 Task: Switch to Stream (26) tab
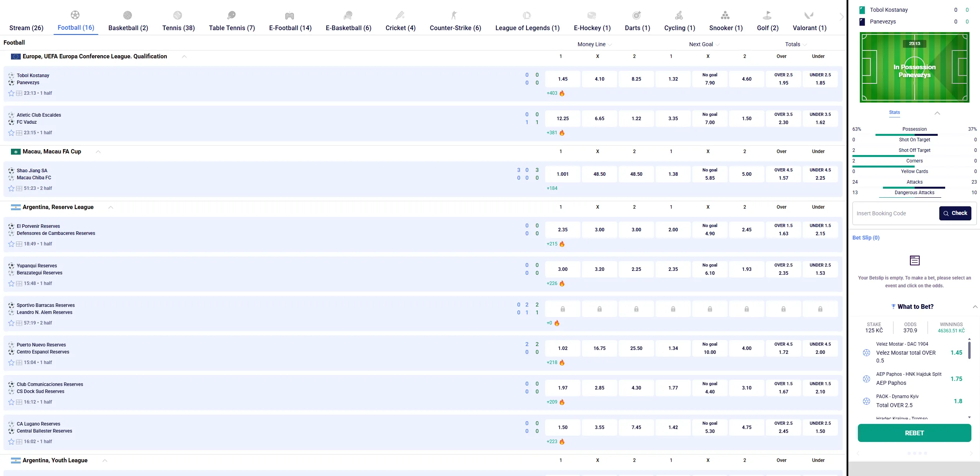coord(26,28)
